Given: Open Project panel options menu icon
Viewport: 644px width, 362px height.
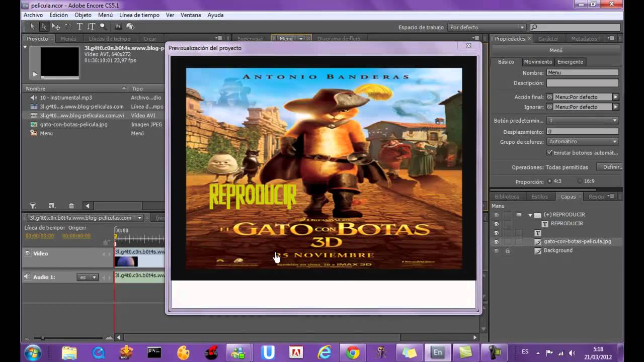Looking at the screenshot, I should pos(218,39).
